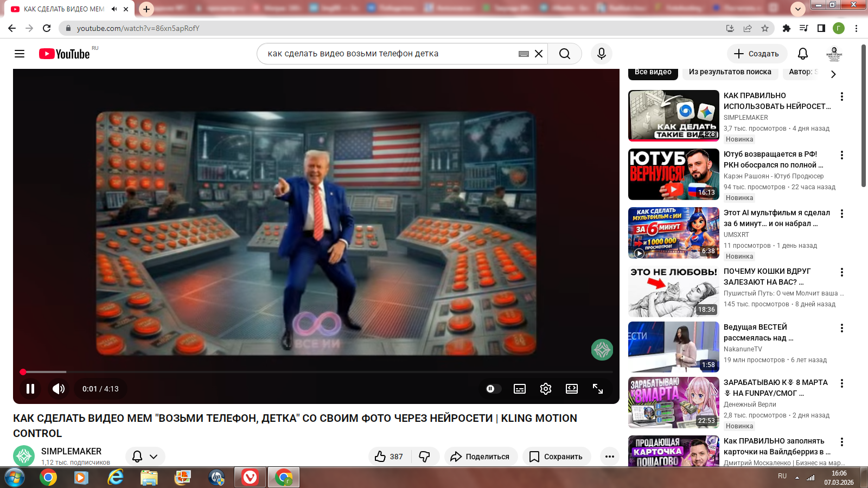Open a new browser tab
Image resolution: width=868 pixels, height=488 pixels.
(x=146, y=9)
